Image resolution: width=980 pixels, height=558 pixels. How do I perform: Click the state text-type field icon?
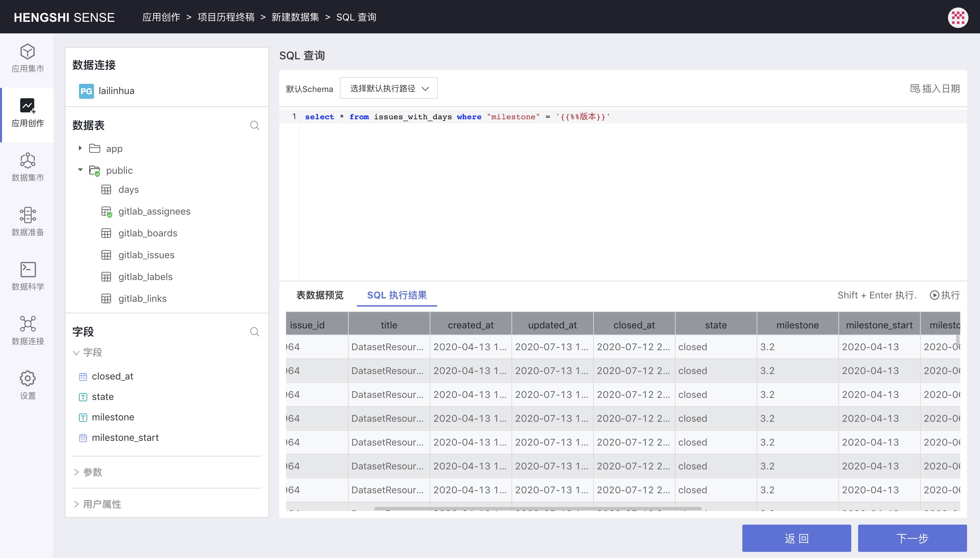[x=83, y=397]
